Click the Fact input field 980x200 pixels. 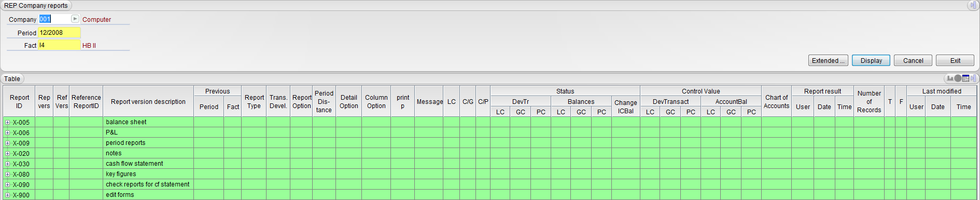point(60,45)
